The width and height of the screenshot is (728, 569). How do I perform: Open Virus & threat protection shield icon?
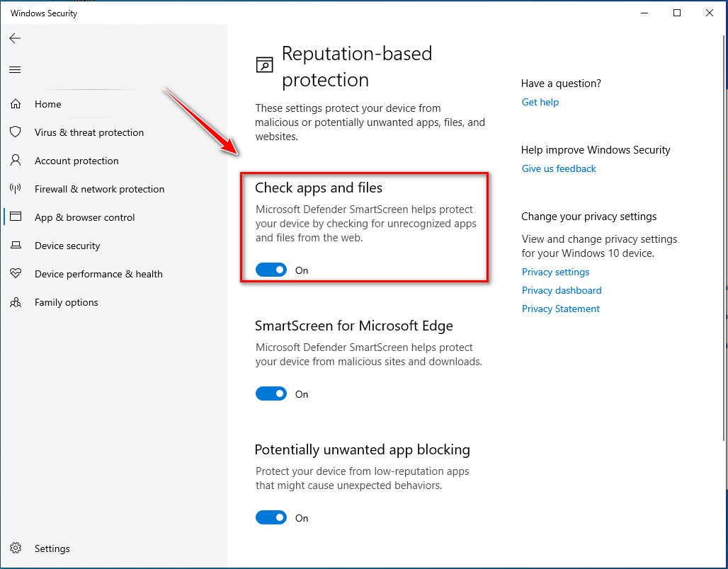tap(16, 132)
